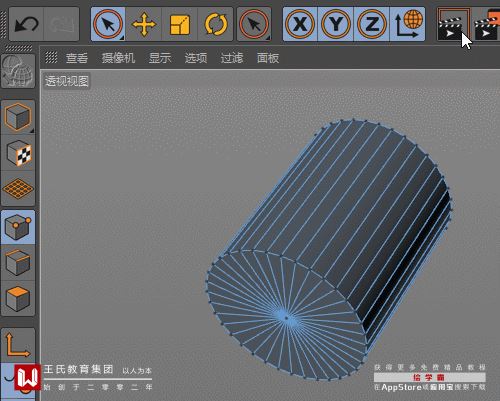Open the 显示 menu
The width and height of the screenshot is (500, 401).
[160, 58]
